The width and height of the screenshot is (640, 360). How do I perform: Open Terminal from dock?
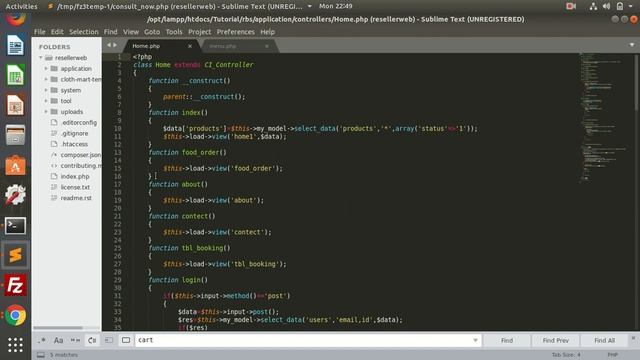15,225
